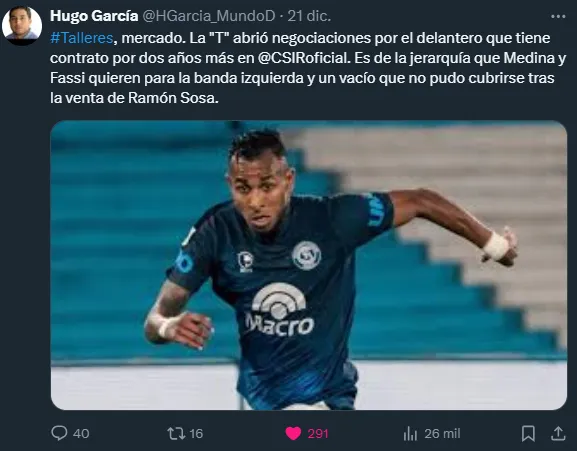Open the three-dot more options menu
The height and width of the screenshot is (451, 577).
click(x=558, y=16)
